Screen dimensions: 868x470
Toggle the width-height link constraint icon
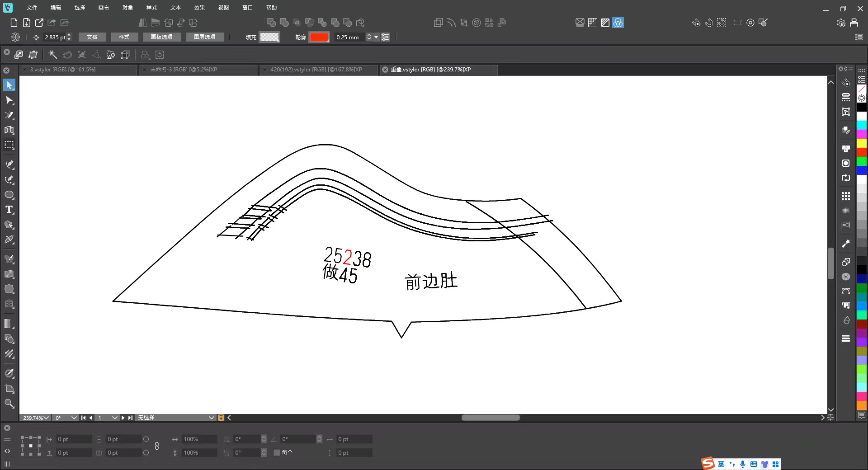pyautogui.click(x=157, y=446)
